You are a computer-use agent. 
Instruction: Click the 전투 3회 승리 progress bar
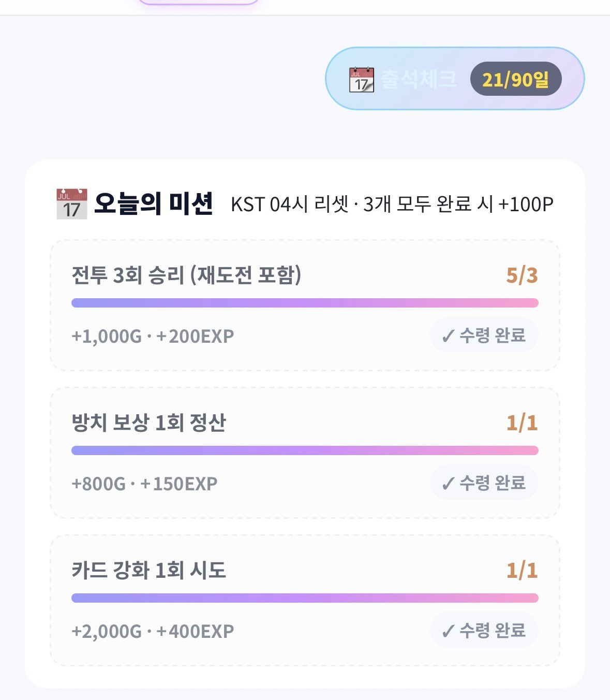tap(305, 303)
